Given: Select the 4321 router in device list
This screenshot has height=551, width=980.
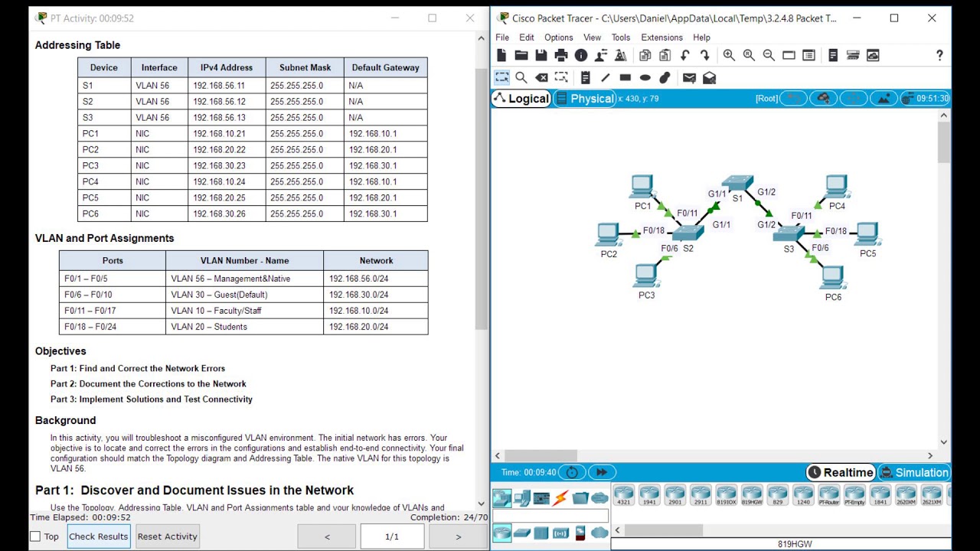Looking at the screenshot, I should click(x=623, y=496).
